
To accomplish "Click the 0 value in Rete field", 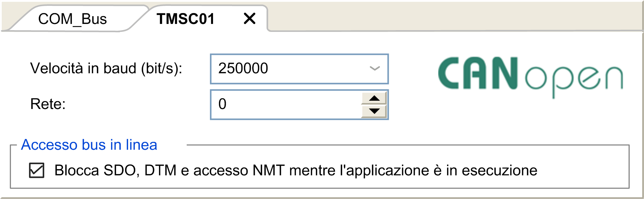I will [x=222, y=104].
